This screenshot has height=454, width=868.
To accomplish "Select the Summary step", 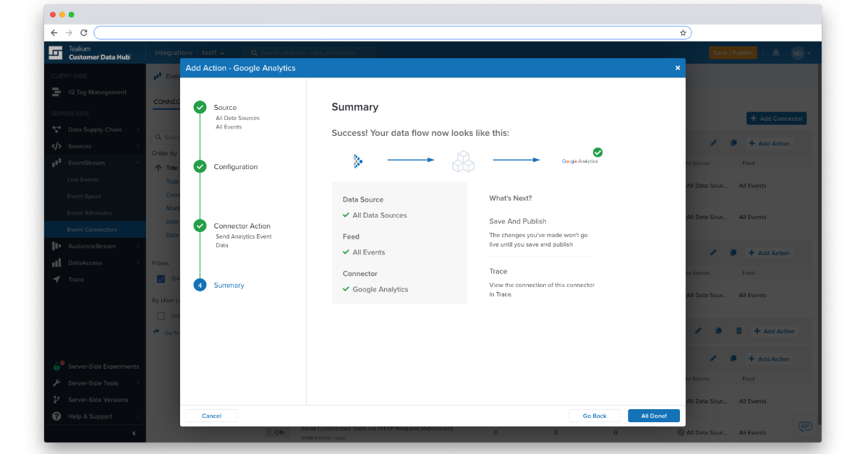I will pyautogui.click(x=229, y=285).
